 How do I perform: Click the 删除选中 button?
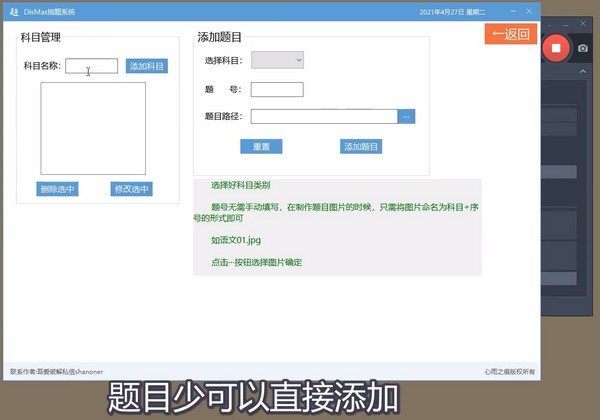(x=57, y=189)
